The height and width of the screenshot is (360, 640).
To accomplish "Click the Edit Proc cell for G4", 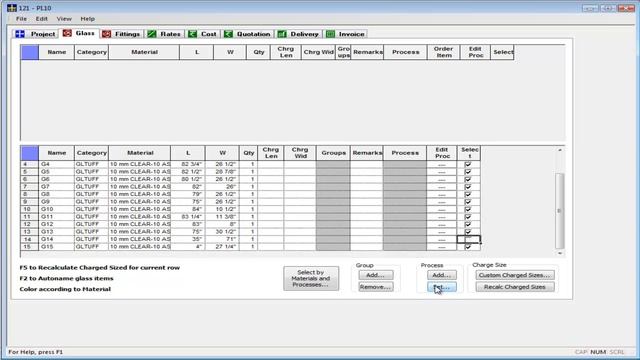I will 442,164.
